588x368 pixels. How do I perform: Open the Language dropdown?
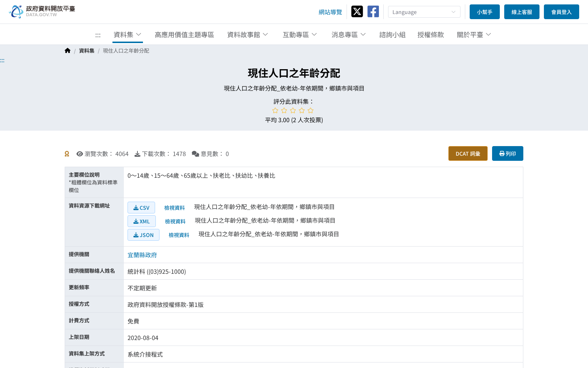coord(424,12)
